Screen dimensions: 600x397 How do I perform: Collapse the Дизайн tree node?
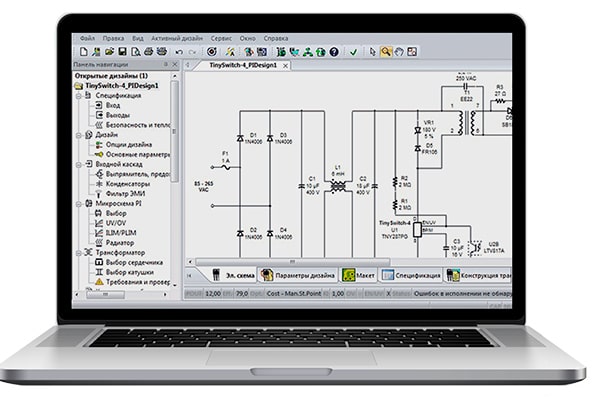point(78,135)
